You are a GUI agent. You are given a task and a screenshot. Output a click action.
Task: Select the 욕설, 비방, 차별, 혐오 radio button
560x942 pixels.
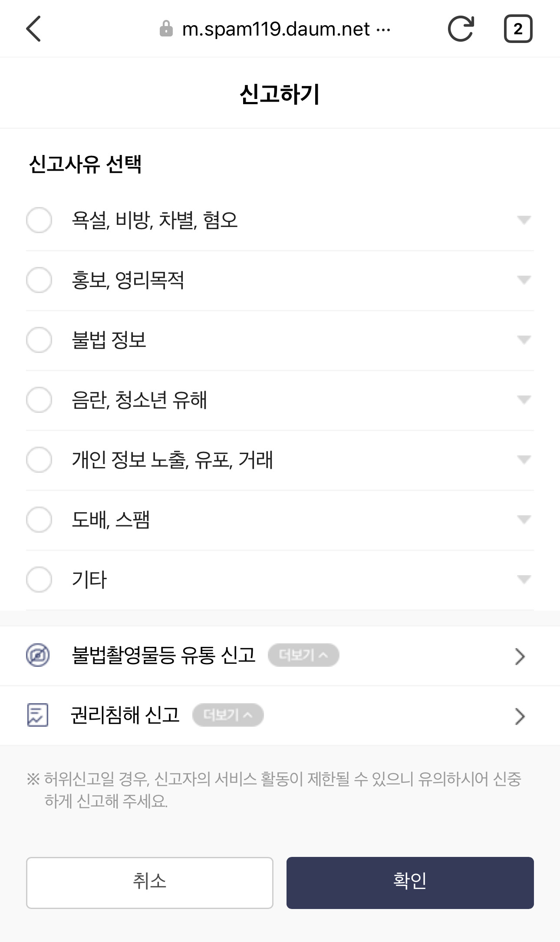tap(39, 220)
